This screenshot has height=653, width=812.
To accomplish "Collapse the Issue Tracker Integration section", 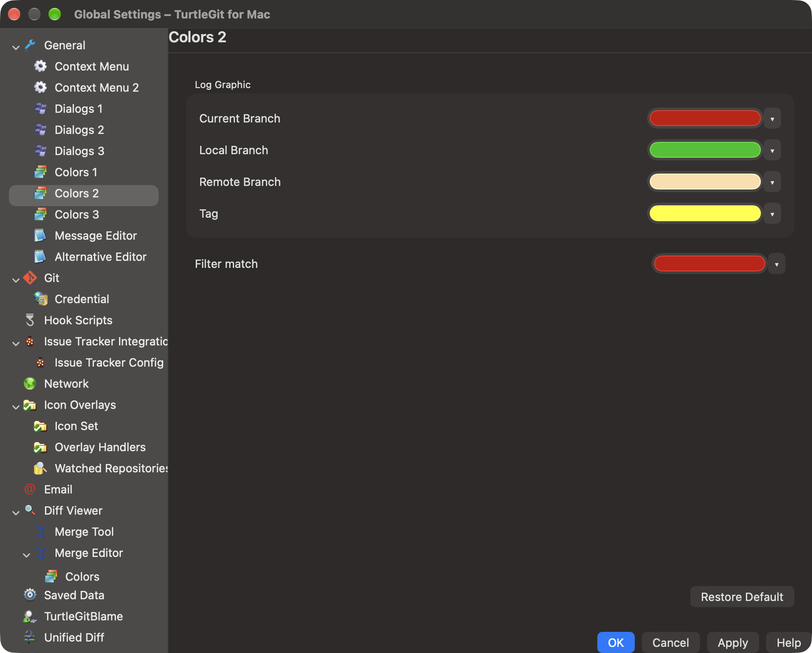I will (x=16, y=343).
